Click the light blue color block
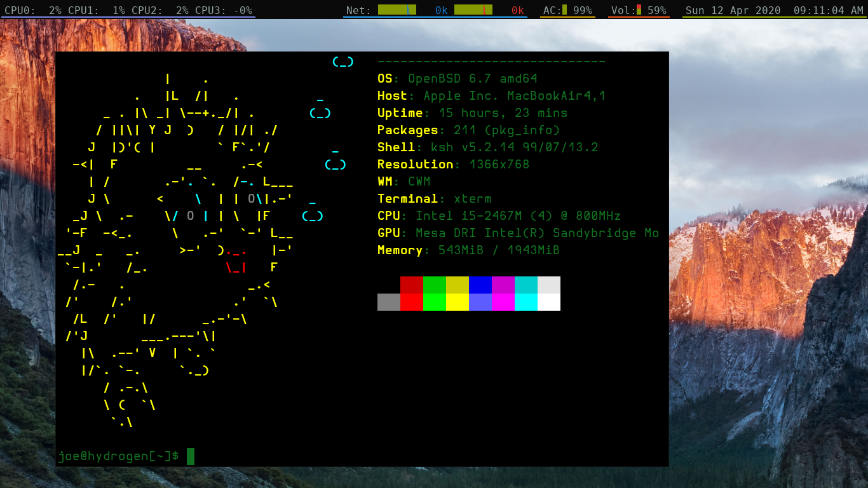868x488 pixels. [480, 302]
